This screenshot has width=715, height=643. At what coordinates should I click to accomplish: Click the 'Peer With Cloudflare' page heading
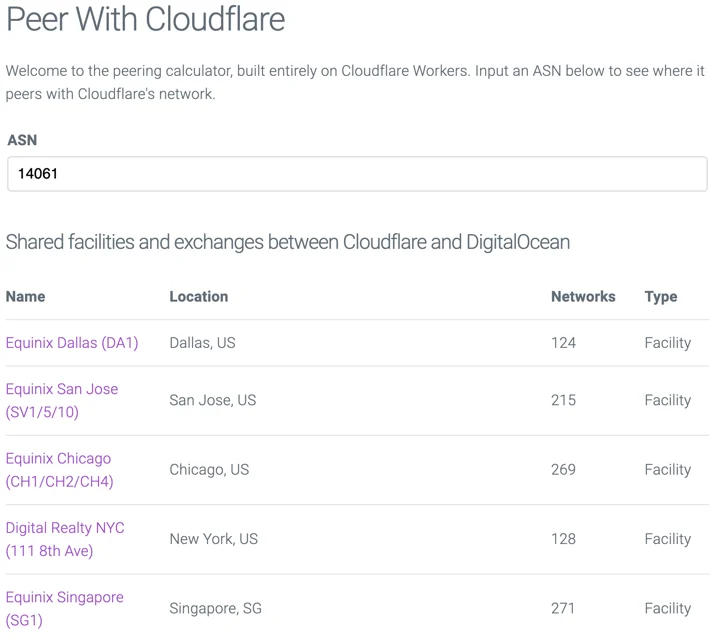click(146, 20)
